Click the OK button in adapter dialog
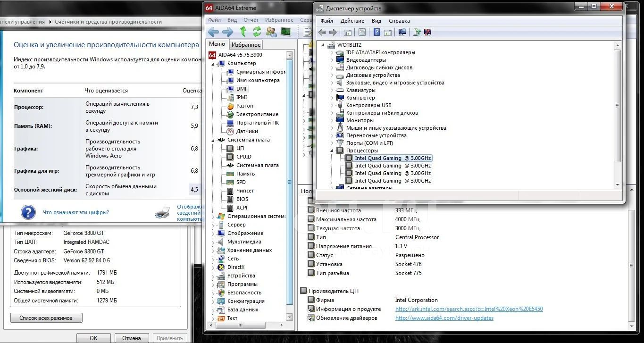The height and width of the screenshot is (343, 644). [93, 338]
